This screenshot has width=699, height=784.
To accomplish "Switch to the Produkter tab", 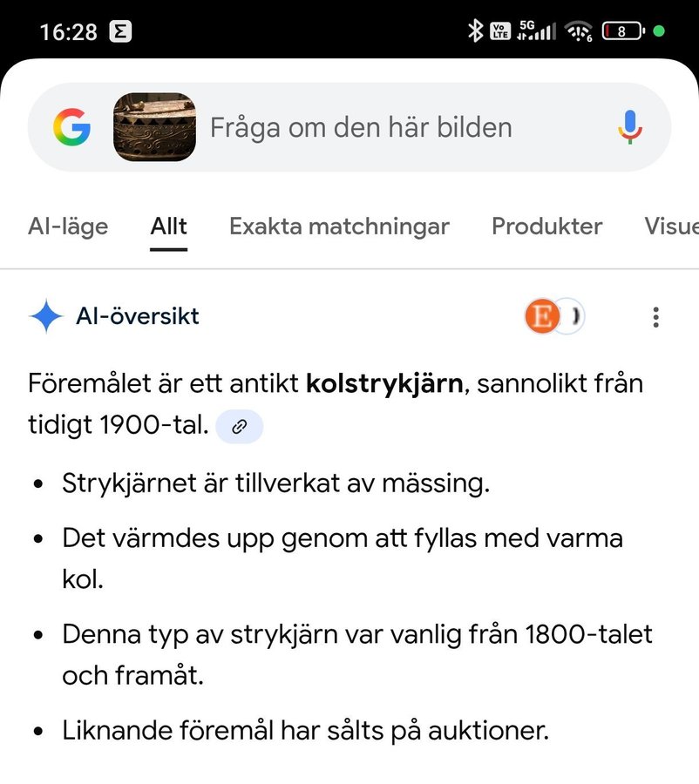I will [546, 226].
